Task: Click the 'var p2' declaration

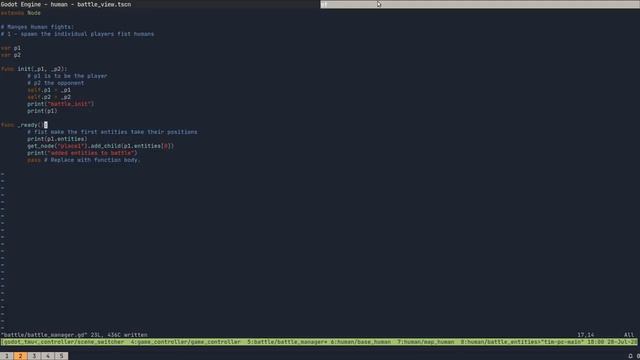Action: tap(11, 55)
